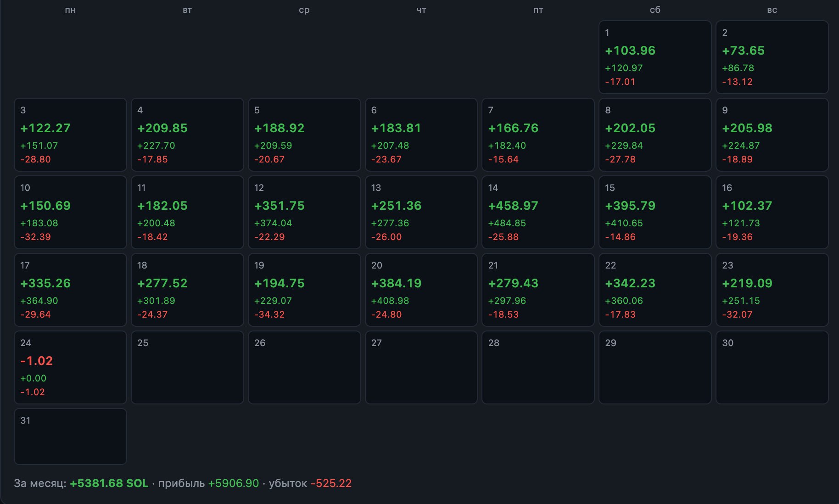Open day 22 cell showing +342.23
839x504 pixels.
point(655,290)
